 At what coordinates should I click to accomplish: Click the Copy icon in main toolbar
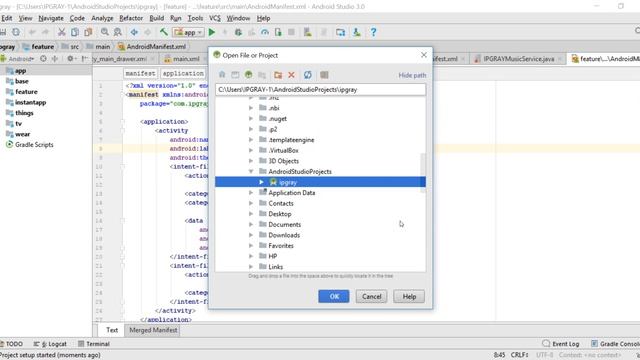tap(75, 32)
